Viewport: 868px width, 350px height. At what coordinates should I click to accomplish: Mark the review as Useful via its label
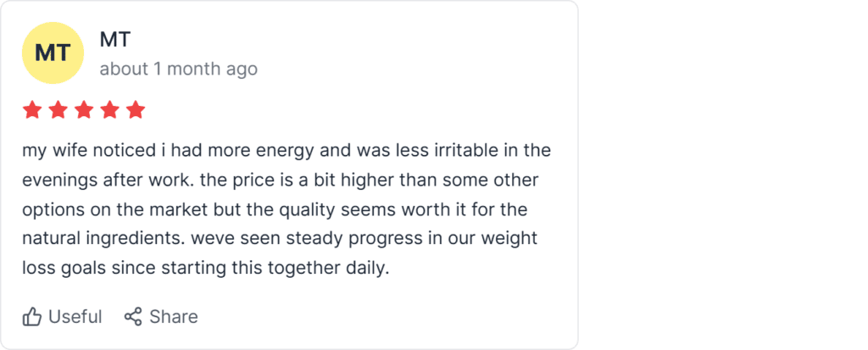[75, 317]
